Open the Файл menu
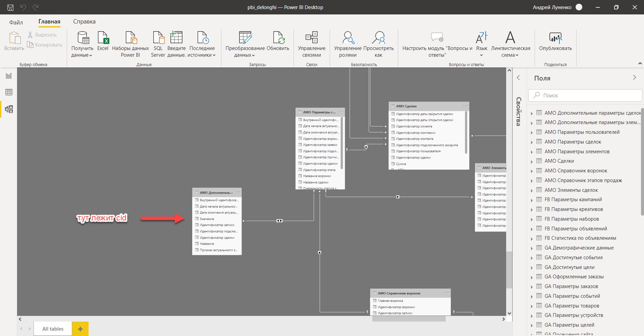Viewport: 644px width, 336px height. pyautogui.click(x=16, y=22)
